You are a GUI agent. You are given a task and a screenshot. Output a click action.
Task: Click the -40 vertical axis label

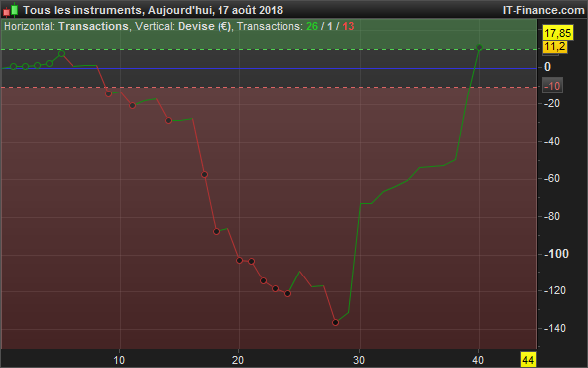coord(552,141)
